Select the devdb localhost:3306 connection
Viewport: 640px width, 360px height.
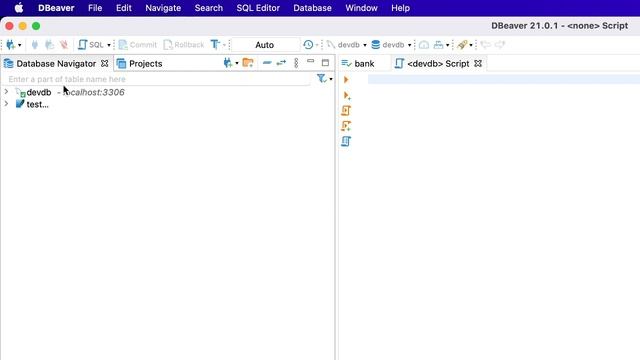pos(70,92)
